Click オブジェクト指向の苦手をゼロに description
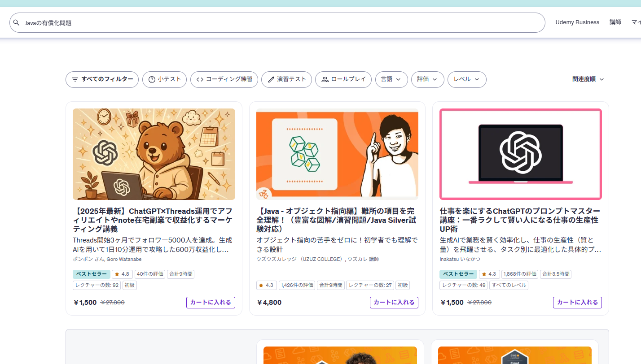The image size is (641, 364). (336, 245)
